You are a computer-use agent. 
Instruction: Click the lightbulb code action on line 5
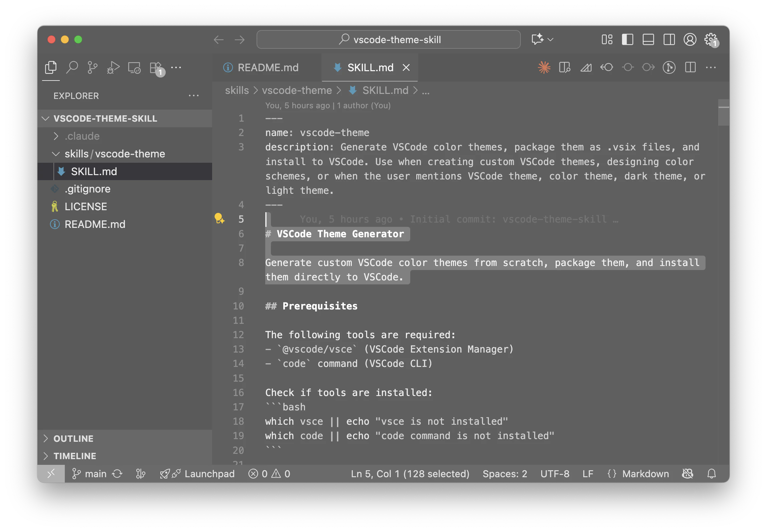coord(219,219)
